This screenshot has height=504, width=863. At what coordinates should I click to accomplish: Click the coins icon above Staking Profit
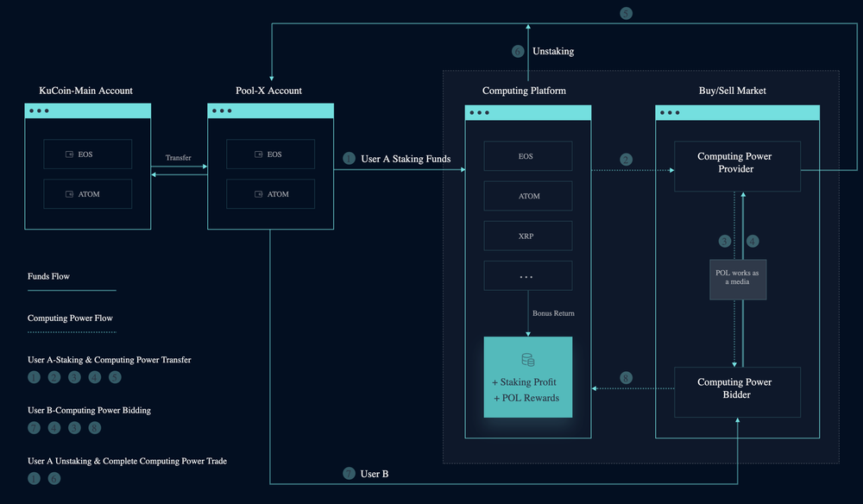pyautogui.click(x=527, y=357)
